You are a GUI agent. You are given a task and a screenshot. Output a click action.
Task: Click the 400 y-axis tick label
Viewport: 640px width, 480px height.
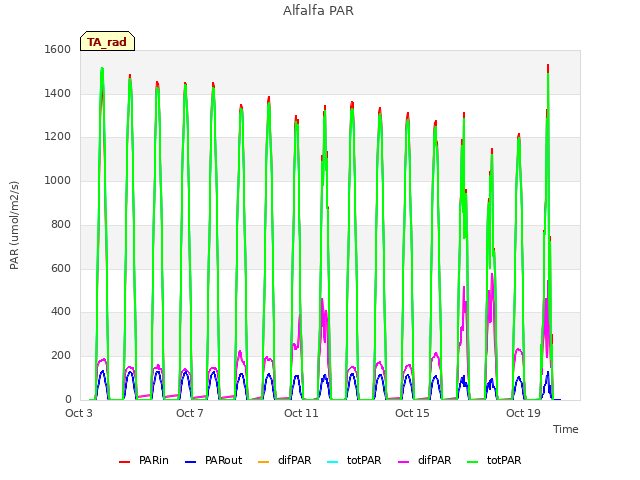(x=61, y=312)
